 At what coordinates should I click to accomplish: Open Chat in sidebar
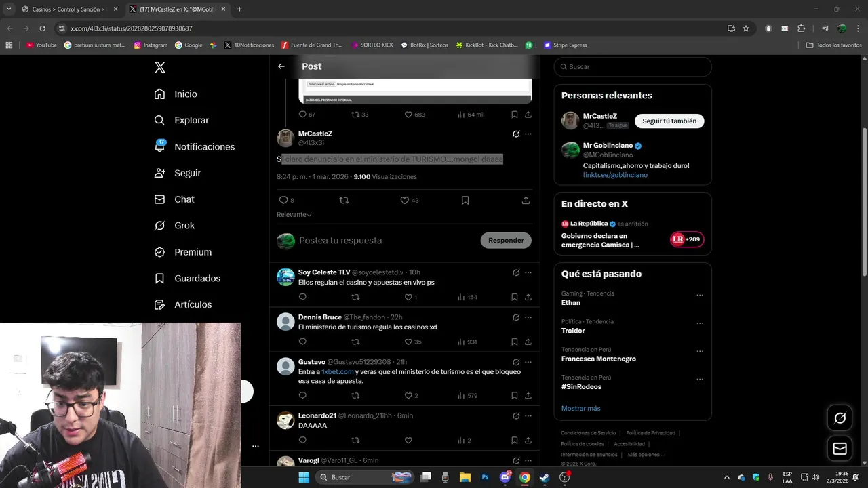point(174,199)
